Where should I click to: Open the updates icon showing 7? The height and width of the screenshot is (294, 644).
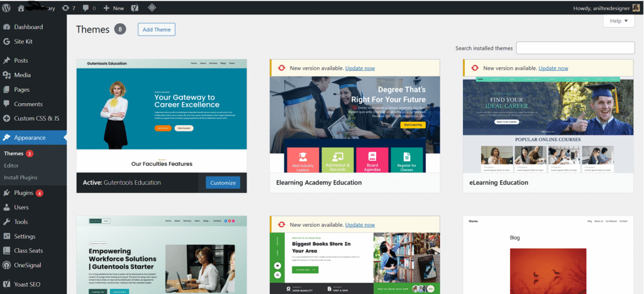[x=69, y=8]
